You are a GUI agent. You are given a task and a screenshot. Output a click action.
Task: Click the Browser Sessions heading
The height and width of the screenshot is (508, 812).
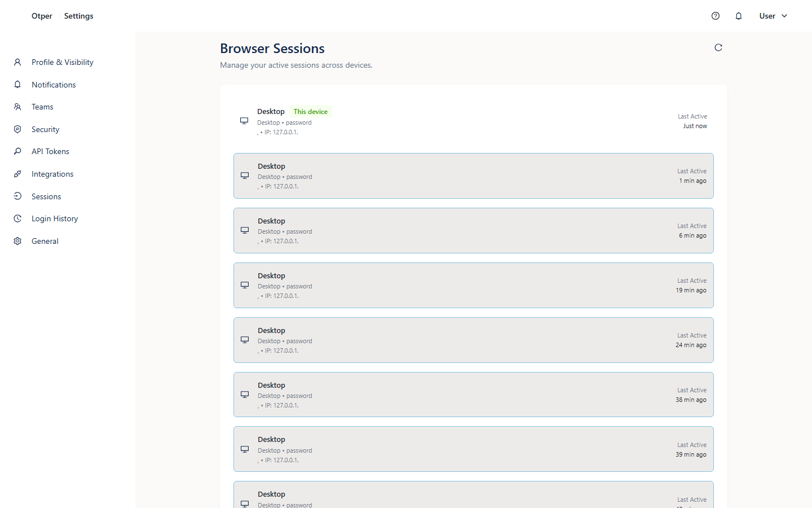tap(272, 49)
